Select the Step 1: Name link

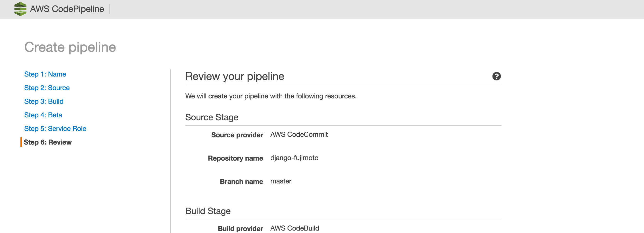45,74
